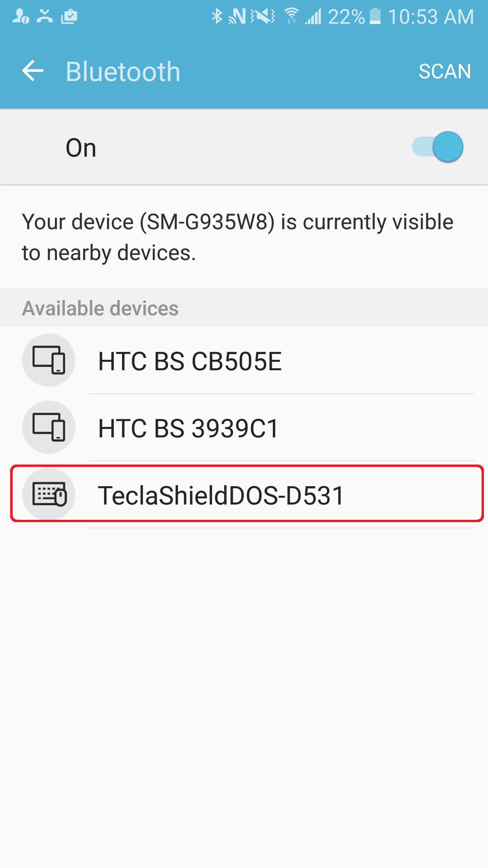Tap the Wi-Fi status bar icon
Screen dimensions: 488x868
click(291, 16)
